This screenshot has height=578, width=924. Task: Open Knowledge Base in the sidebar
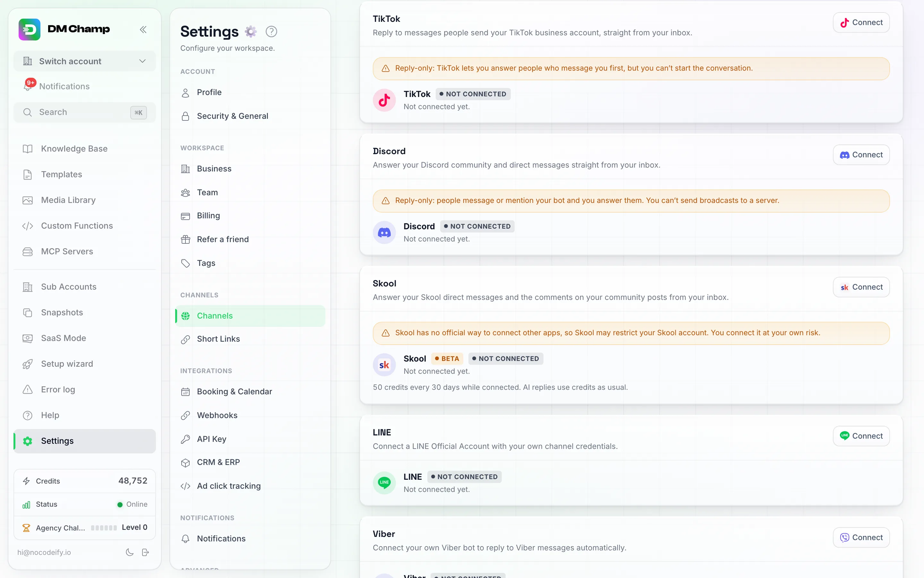[x=85, y=149]
